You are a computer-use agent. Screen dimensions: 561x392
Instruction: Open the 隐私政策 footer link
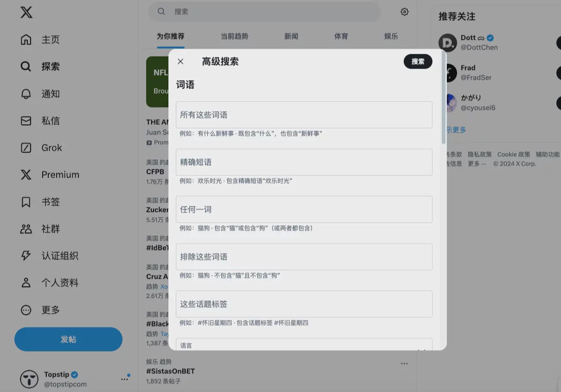click(480, 154)
